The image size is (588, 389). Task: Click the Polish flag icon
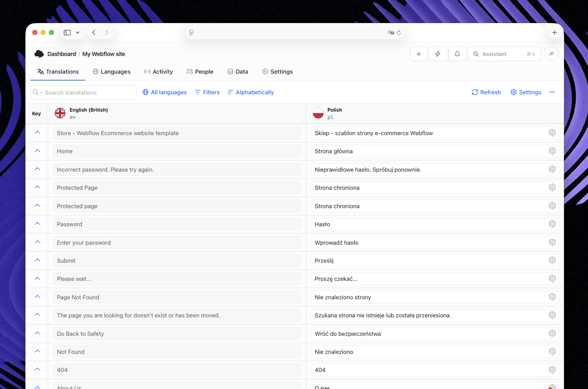coord(318,113)
